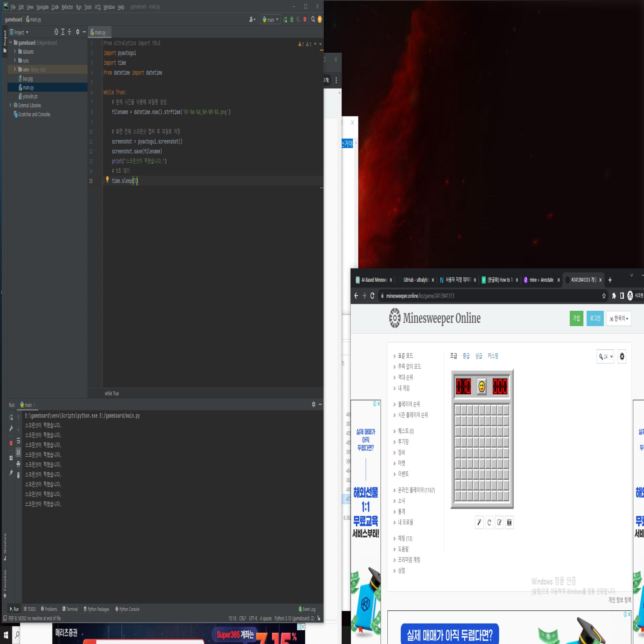Click the warnings indicator in editor corner
This screenshot has width=644, height=644.
(305, 44)
